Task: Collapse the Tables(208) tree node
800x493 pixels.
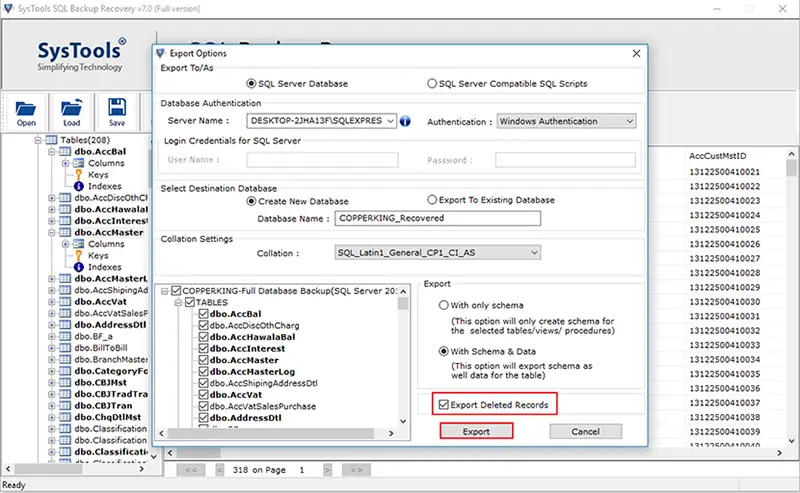Action: pyautogui.click(x=38, y=140)
